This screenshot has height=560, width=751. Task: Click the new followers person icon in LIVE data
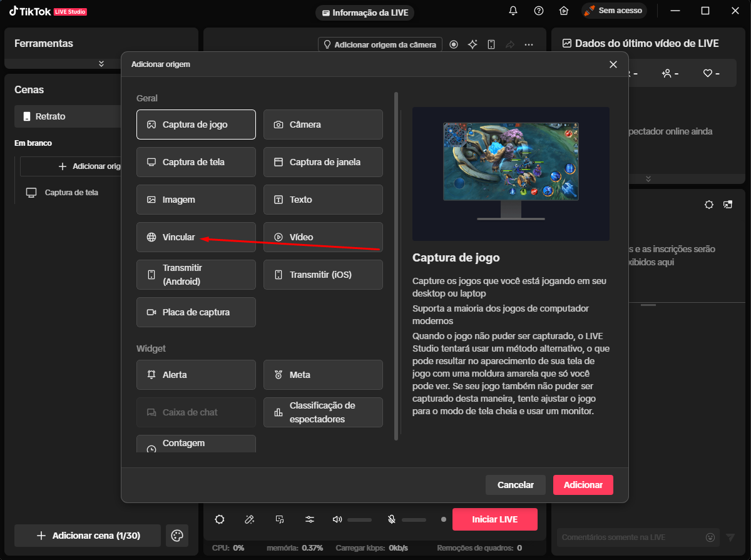point(667,74)
